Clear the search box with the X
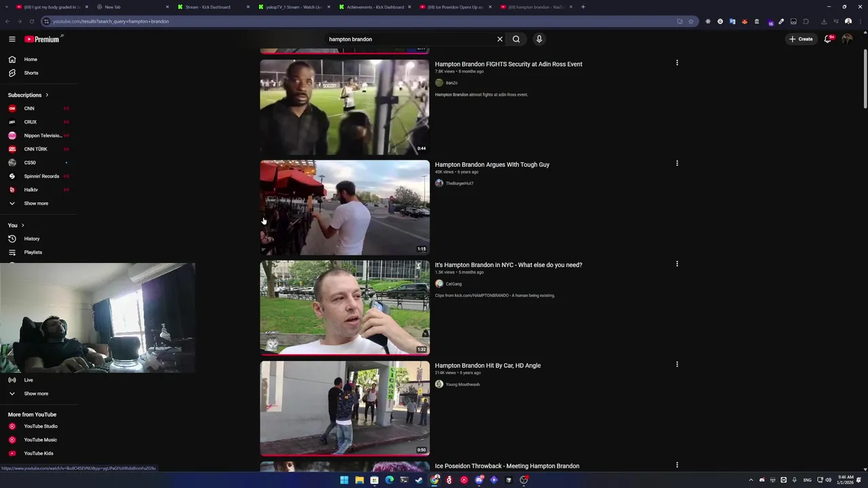 pyautogui.click(x=500, y=39)
